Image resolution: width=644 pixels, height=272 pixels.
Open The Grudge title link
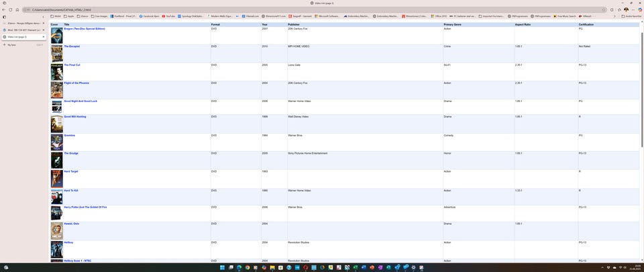tap(71, 153)
